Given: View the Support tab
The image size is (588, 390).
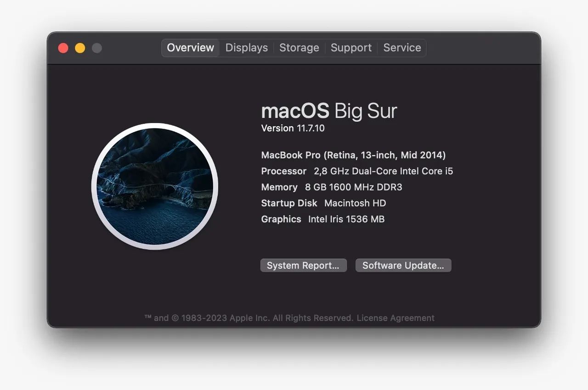Looking at the screenshot, I should pos(351,47).
